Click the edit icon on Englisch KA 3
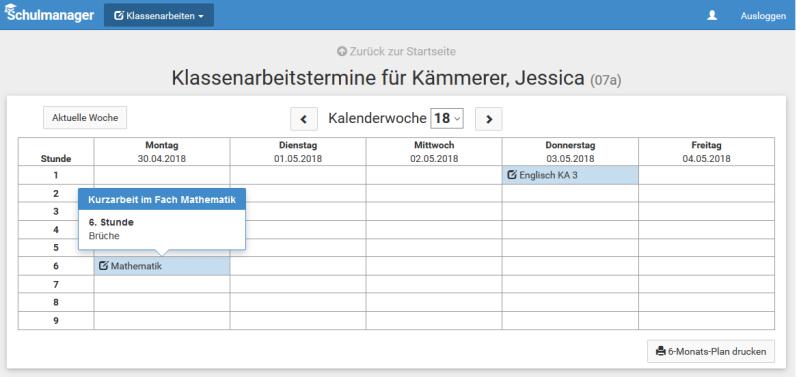 tap(512, 175)
